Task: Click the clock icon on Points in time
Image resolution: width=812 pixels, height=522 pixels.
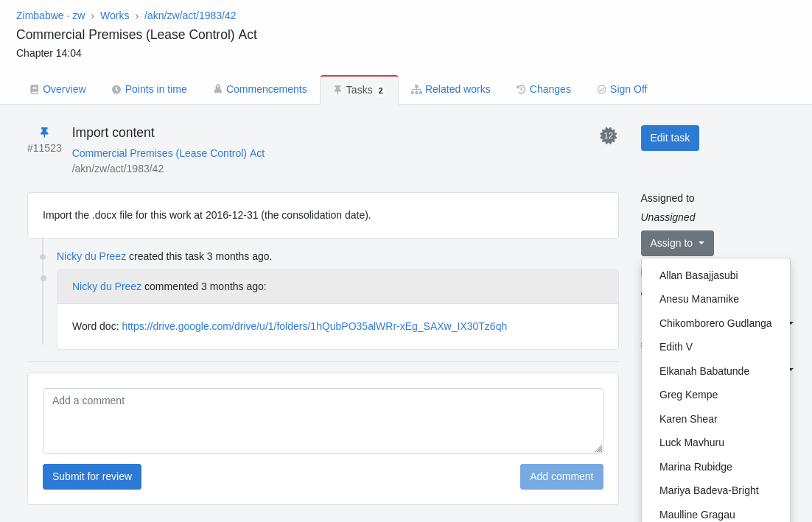Action: point(116,90)
